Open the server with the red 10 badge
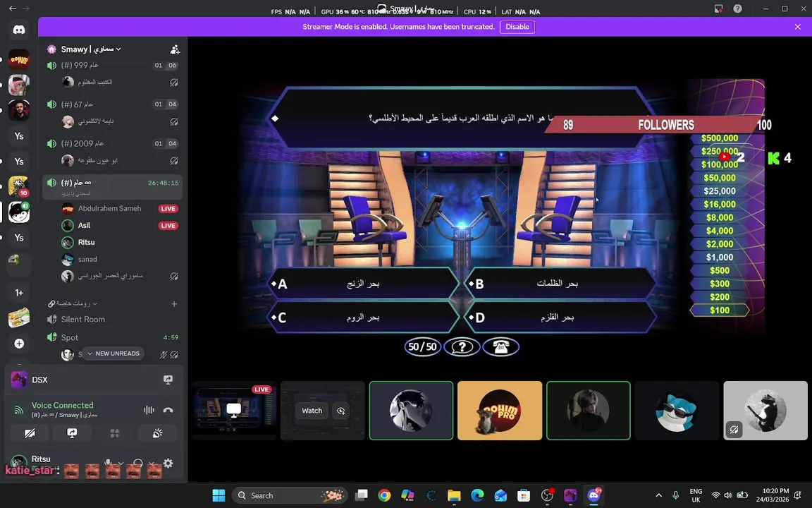812x508 pixels. click(x=19, y=186)
